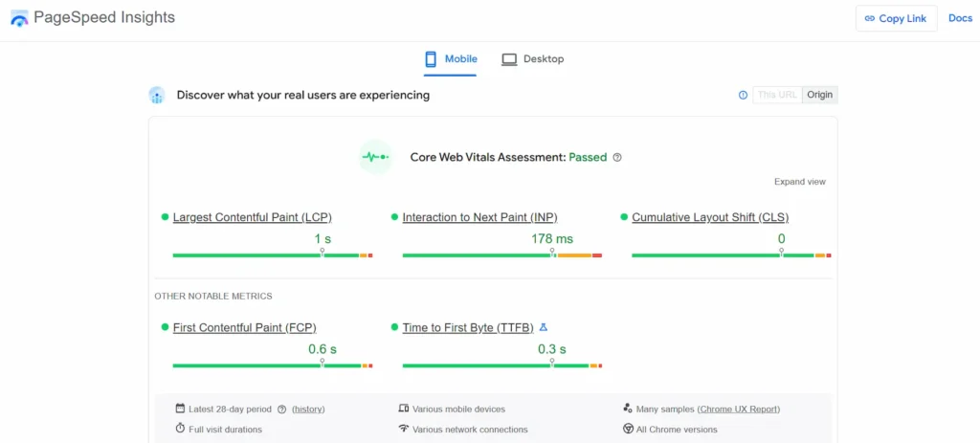Click the green status dot beside CLS
980x443 pixels.
click(x=624, y=217)
